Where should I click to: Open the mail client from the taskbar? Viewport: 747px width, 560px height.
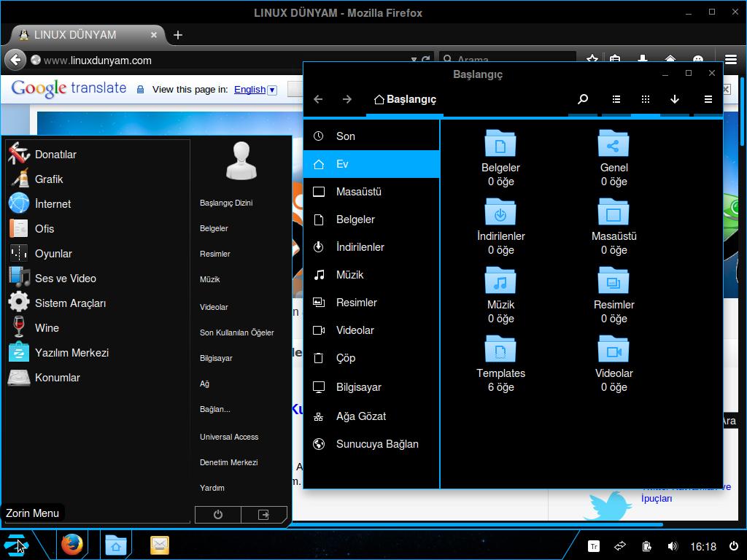tap(159, 545)
